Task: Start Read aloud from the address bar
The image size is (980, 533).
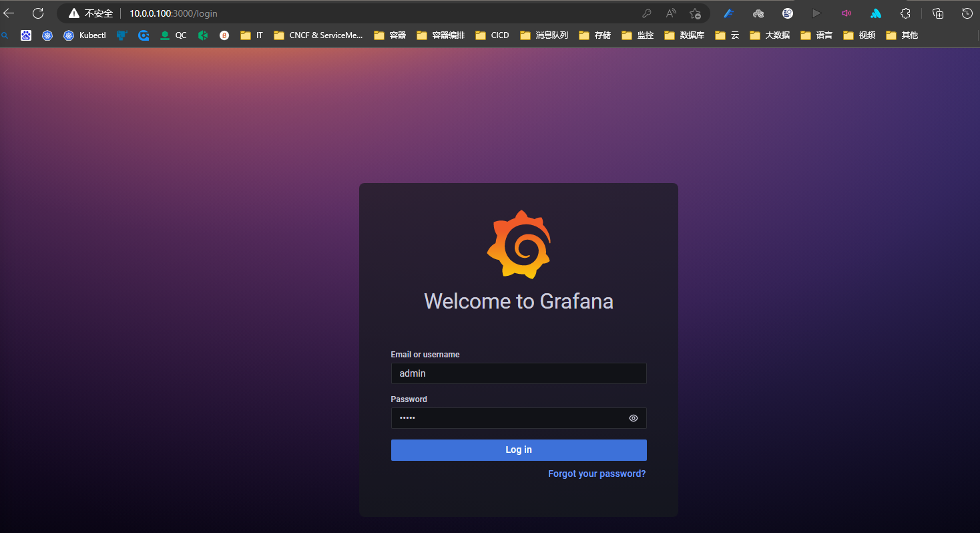Action: 671,13
